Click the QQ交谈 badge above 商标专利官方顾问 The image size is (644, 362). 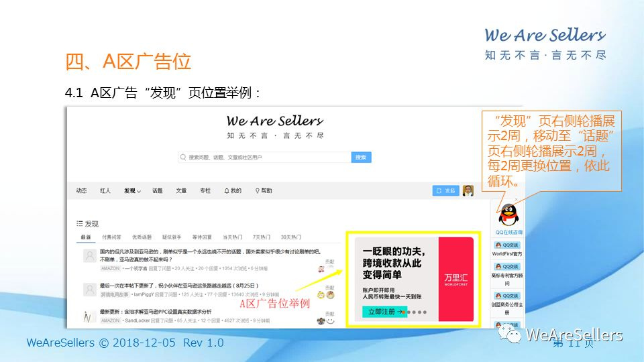pyautogui.click(x=507, y=266)
